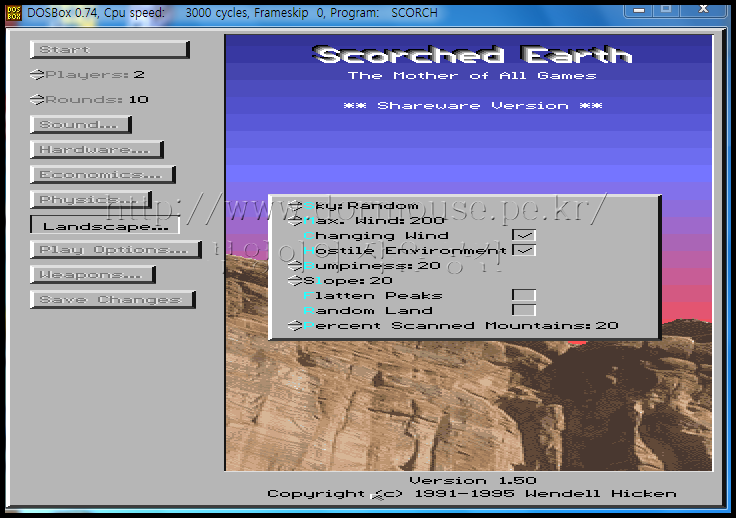
Task: Click 'Slope: 20' text
Action: click(348, 281)
